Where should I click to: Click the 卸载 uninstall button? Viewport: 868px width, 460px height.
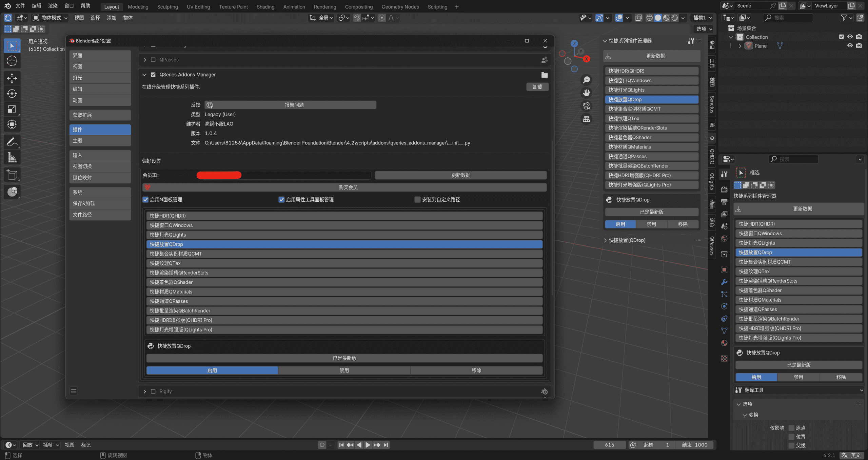(x=537, y=87)
